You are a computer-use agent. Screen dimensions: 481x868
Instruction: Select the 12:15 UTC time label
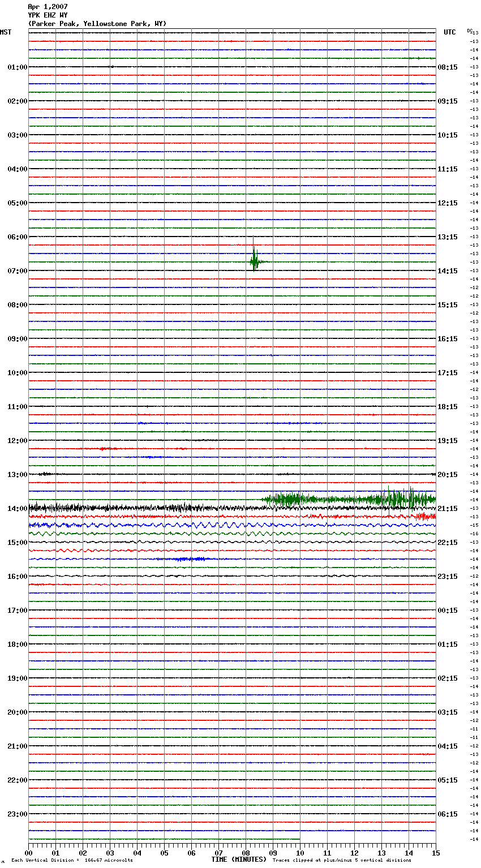click(448, 203)
